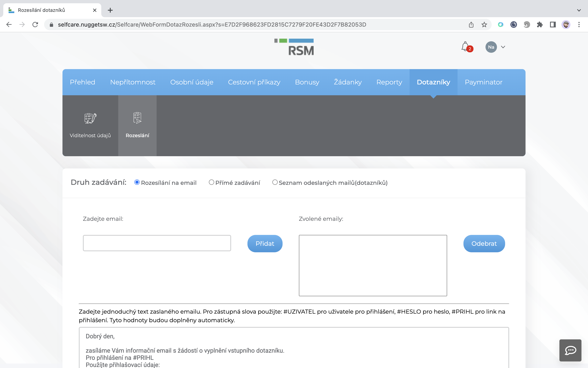Click the Na user avatar

click(x=491, y=47)
